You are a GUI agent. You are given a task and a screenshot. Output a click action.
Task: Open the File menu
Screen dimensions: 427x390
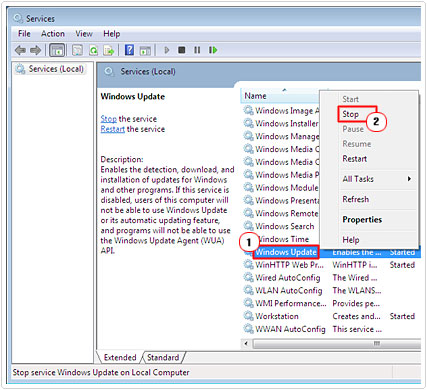tap(24, 34)
